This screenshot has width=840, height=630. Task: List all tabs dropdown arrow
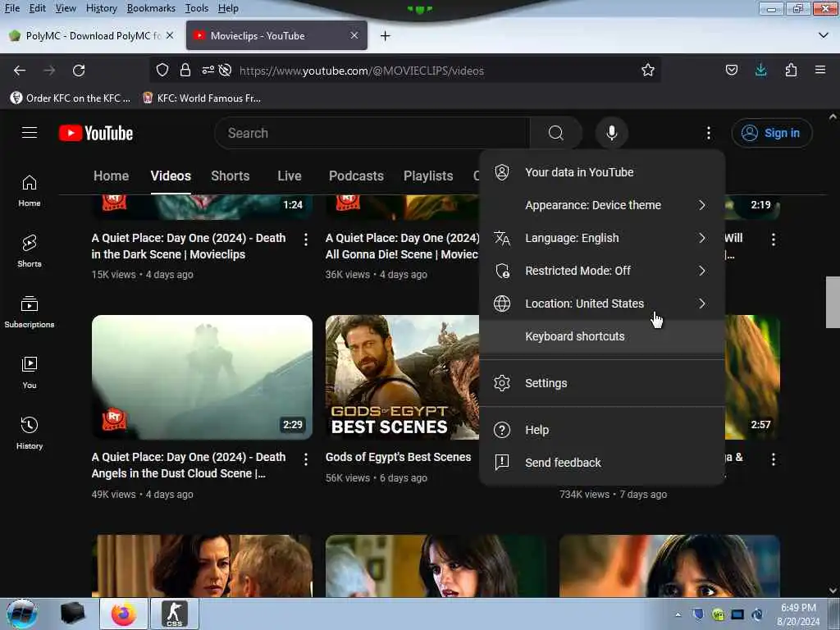[824, 35]
